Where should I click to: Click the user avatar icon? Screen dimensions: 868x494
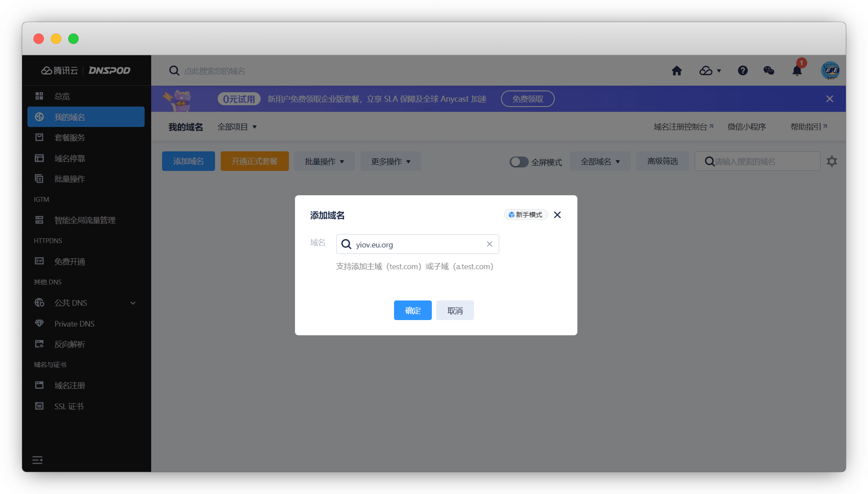point(830,70)
